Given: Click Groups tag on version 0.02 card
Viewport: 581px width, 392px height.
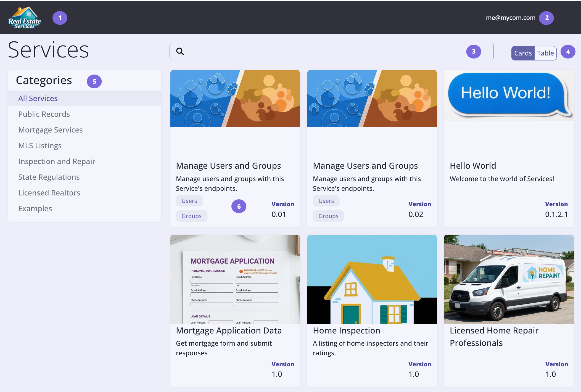Looking at the screenshot, I should 328,216.
